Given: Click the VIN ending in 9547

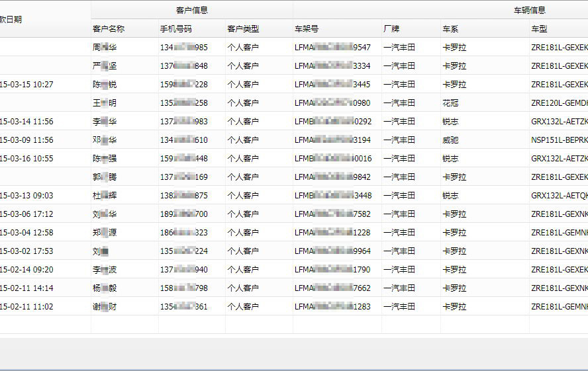Looking at the screenshot, I should point(332,48).
